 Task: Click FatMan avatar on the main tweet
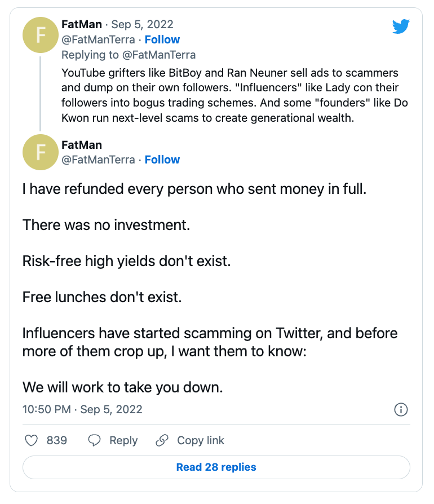[40, 152]
